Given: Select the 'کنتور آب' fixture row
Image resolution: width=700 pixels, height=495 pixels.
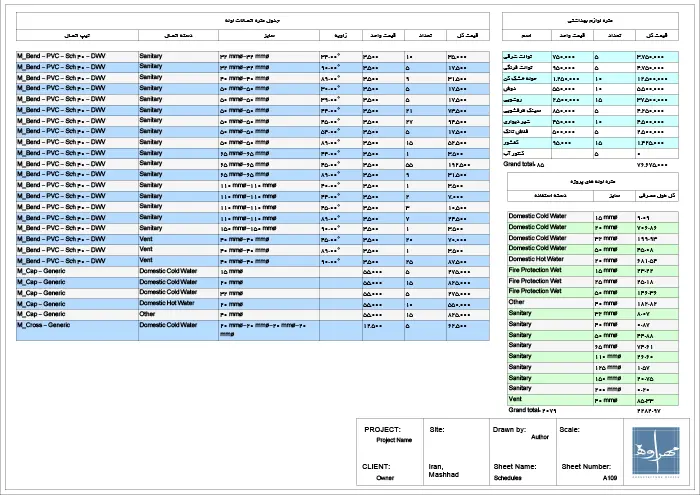Looking at the screenshot, I should tap(590, 154).
